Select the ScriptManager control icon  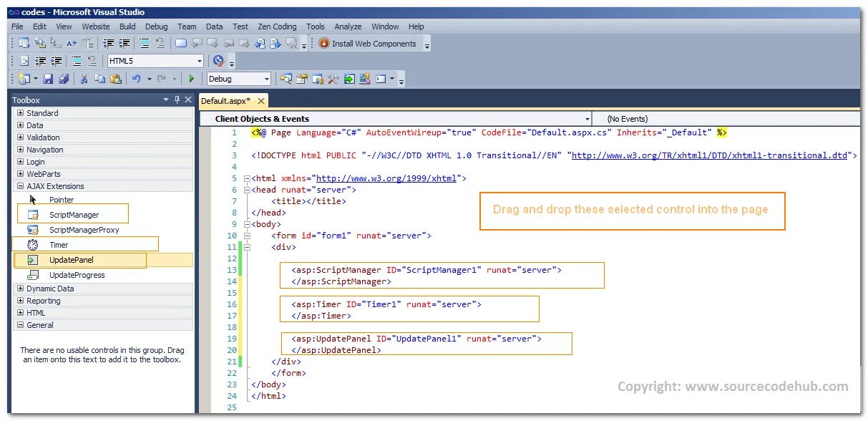[33, 215]
